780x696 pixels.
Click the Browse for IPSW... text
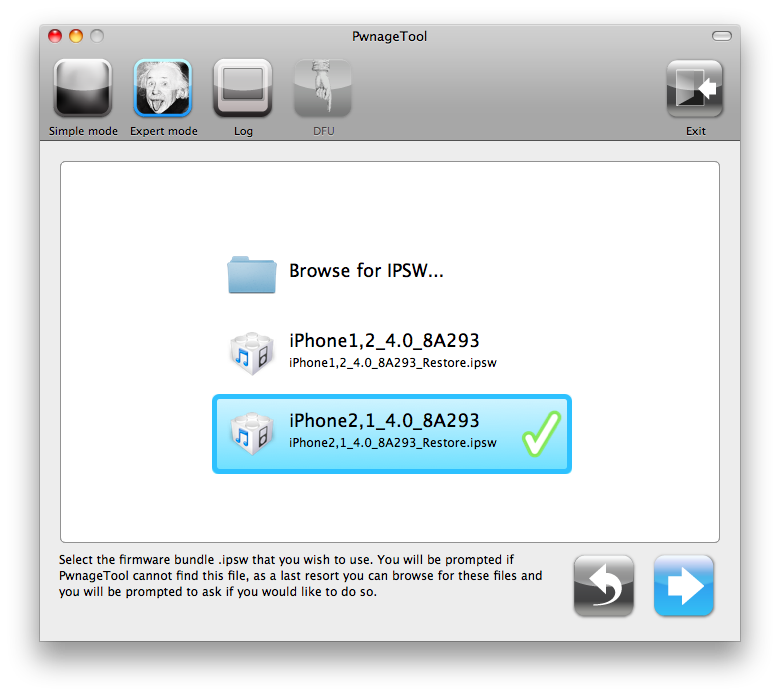coord(366,271)
